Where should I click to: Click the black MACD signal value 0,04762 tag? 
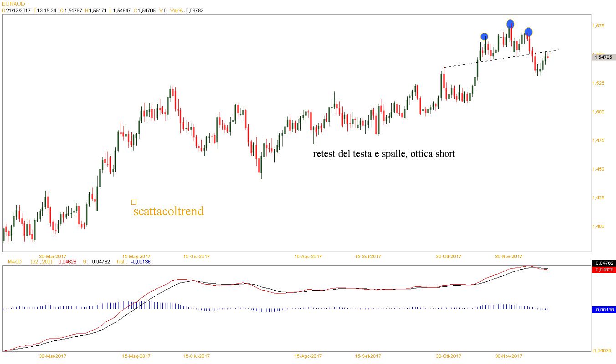(x=604, y=263)
